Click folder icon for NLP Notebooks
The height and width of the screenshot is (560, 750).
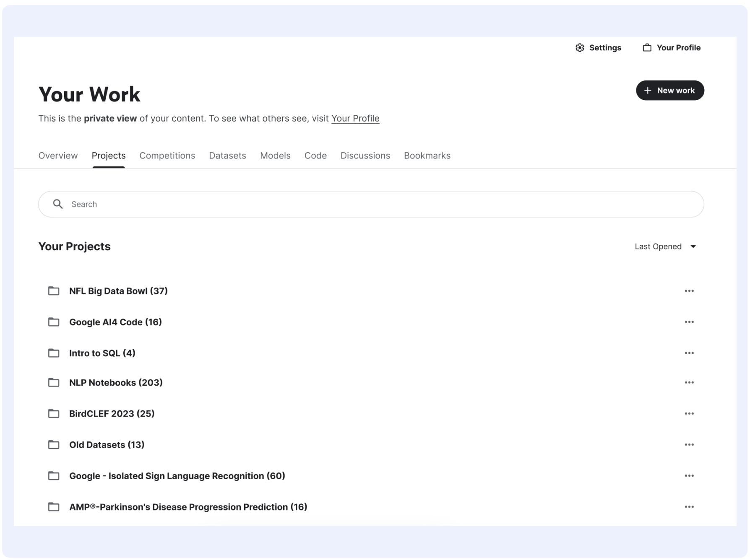[x=54, y=382]
